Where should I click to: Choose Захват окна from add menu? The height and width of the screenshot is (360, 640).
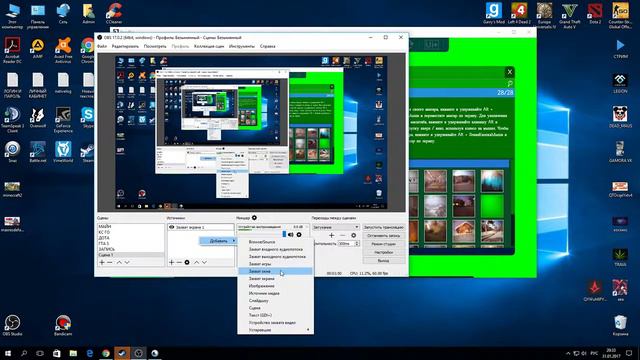pyautogui.click(x=275, y=271)
